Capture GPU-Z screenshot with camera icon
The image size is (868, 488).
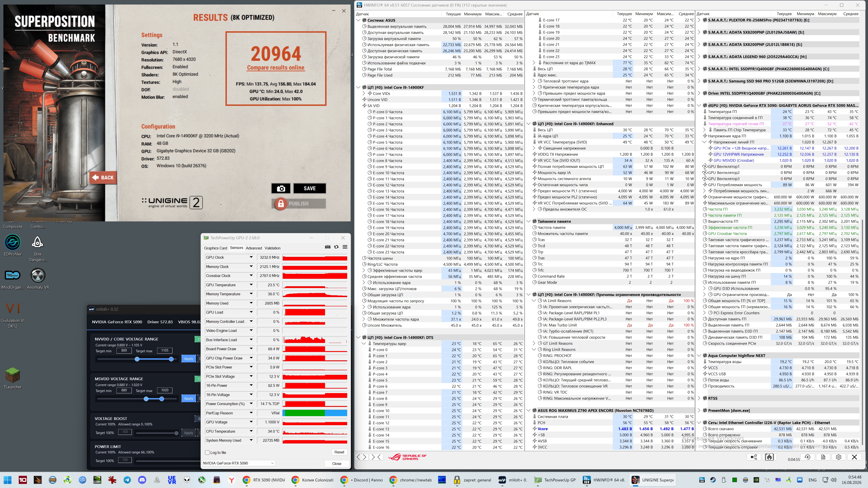[x=328, y=247]
